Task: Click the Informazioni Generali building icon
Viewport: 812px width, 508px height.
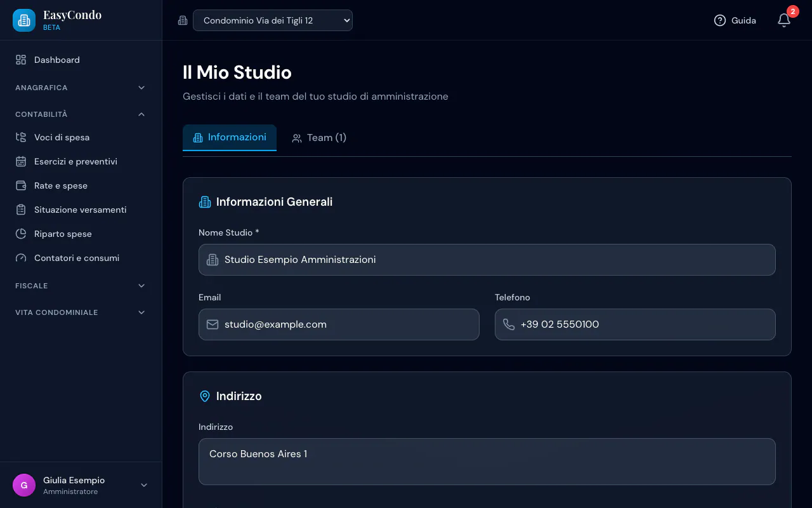Action: point(205,202)
